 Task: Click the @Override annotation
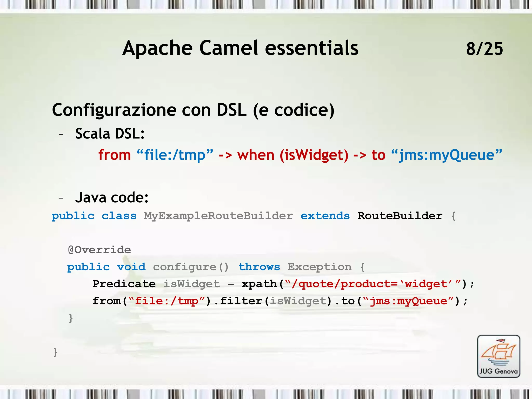click(x=99, y=250)
